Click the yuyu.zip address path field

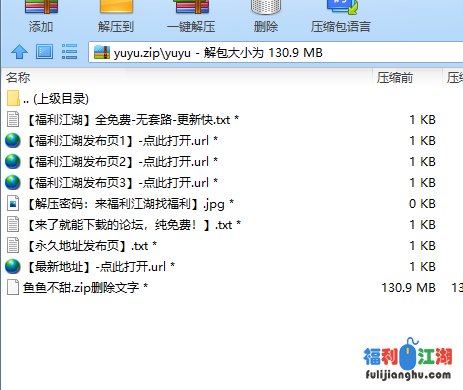(275, 52)
